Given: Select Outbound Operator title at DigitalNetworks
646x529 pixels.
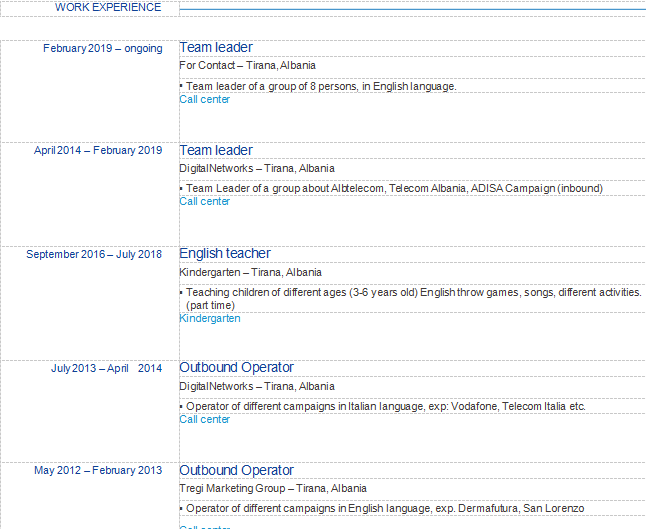Looking at the screenshot, I should [237, 367].
